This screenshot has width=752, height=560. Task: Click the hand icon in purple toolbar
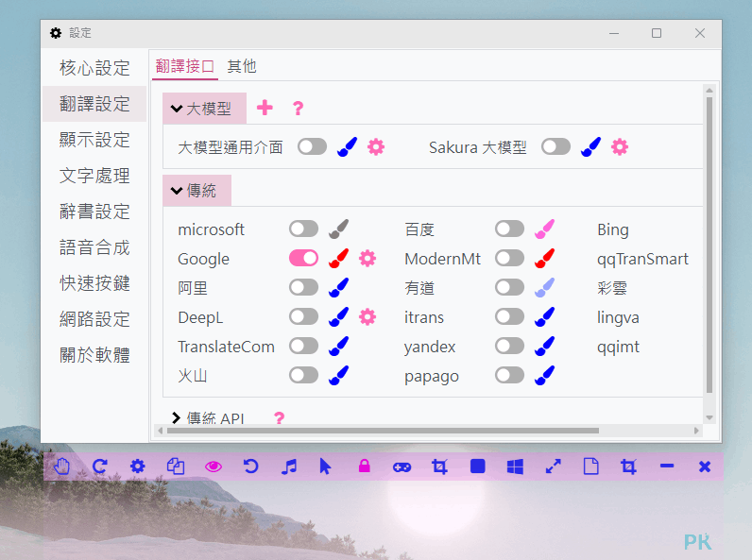point(61,466)
